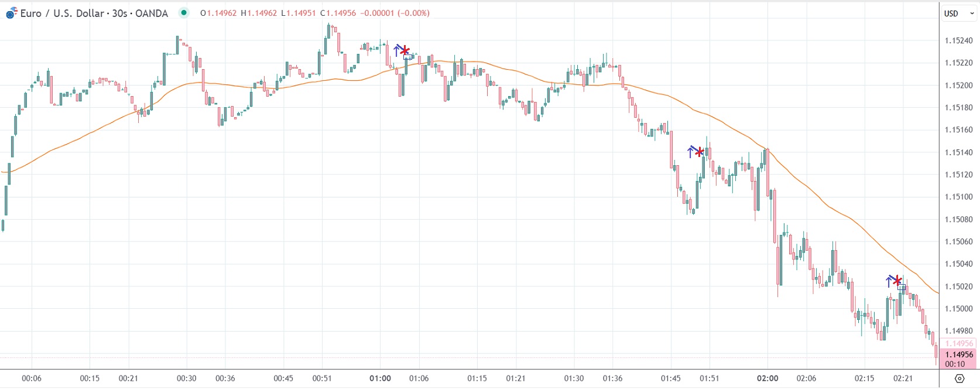Image resolution: width=980 pixels, height=389 pixels.
Task: Click the highlighted current price label 1.14956
Action: coord(959,354)
